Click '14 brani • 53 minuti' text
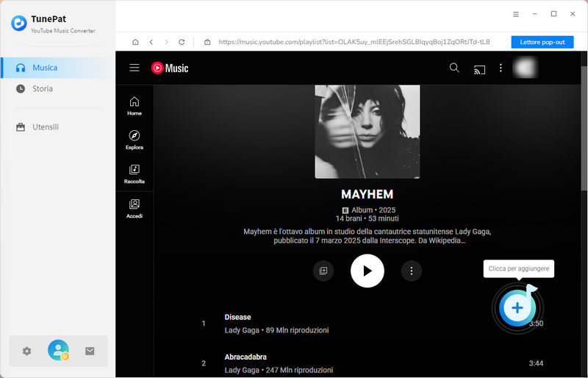 point(367,218)
